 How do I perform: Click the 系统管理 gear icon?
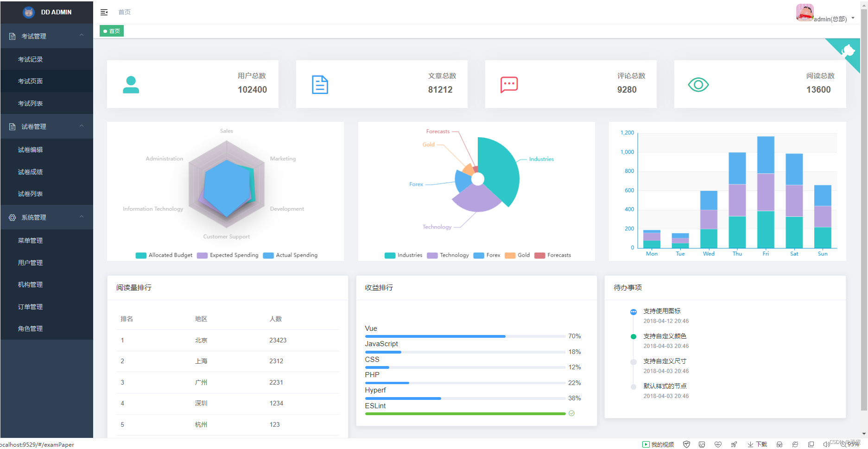click(12, 217)
